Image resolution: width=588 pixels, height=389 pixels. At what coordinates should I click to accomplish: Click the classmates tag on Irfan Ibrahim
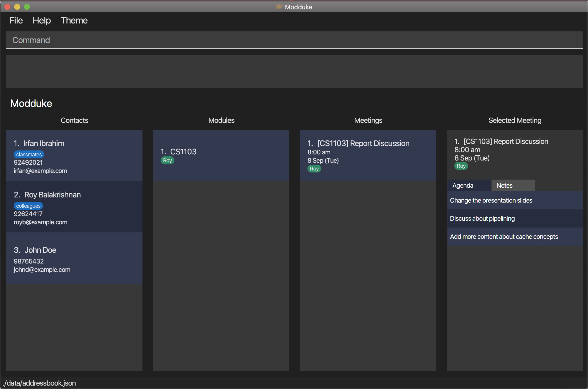[29, 155]
